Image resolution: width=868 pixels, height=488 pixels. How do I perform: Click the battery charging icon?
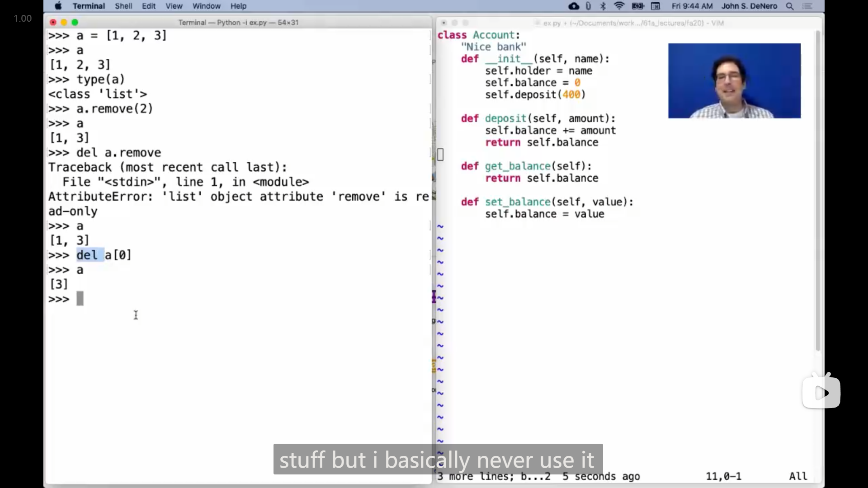638,6
